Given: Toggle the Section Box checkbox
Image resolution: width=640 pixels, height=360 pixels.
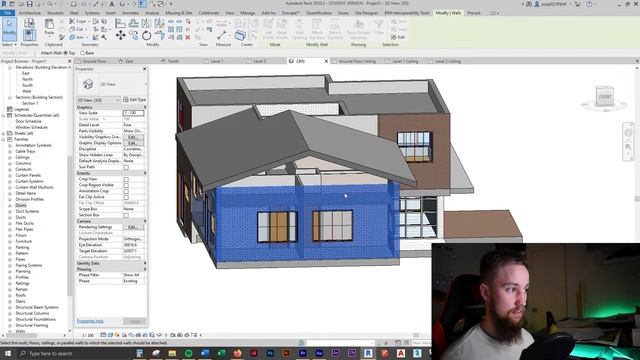Looking at the screenshot, I should tap(126, 215).
